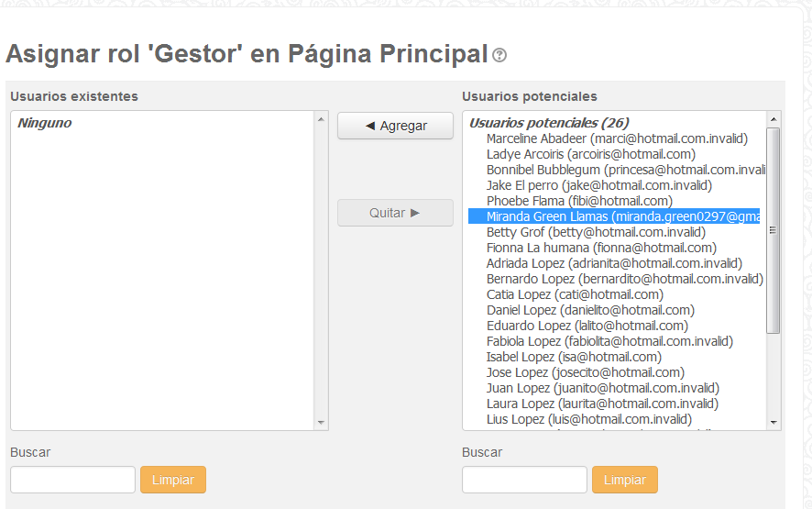Click the up arrow of the existing users scrollbar
Screen dimensions: 812x509
tap(321, 120)
